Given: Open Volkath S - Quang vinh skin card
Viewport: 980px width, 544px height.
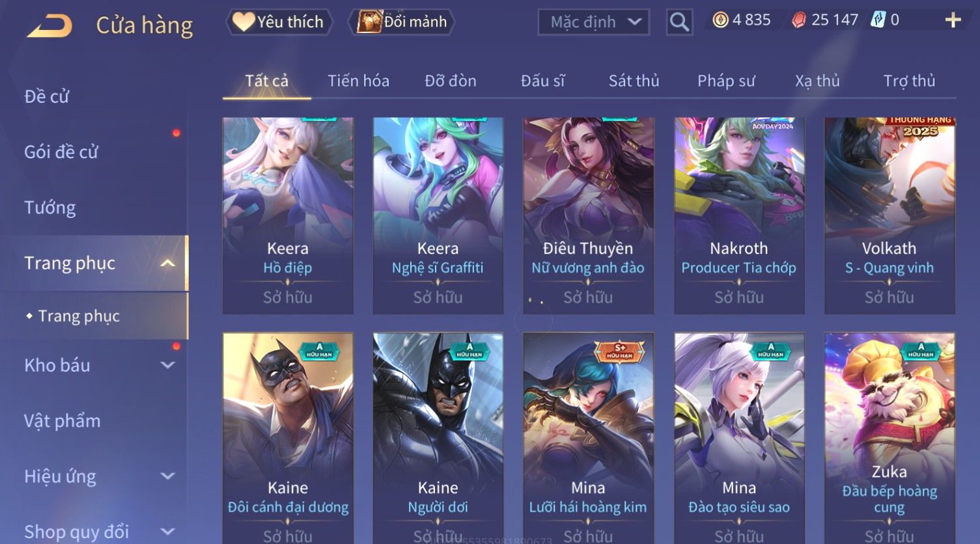Looking at the screenshot, I should click(x=889, y=215).
